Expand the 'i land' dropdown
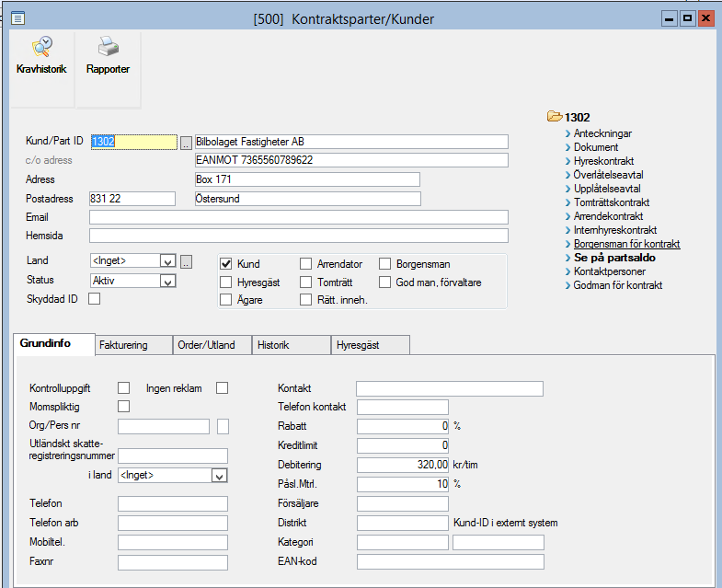This screenshot has height=588, width=722. coord(219,476)
